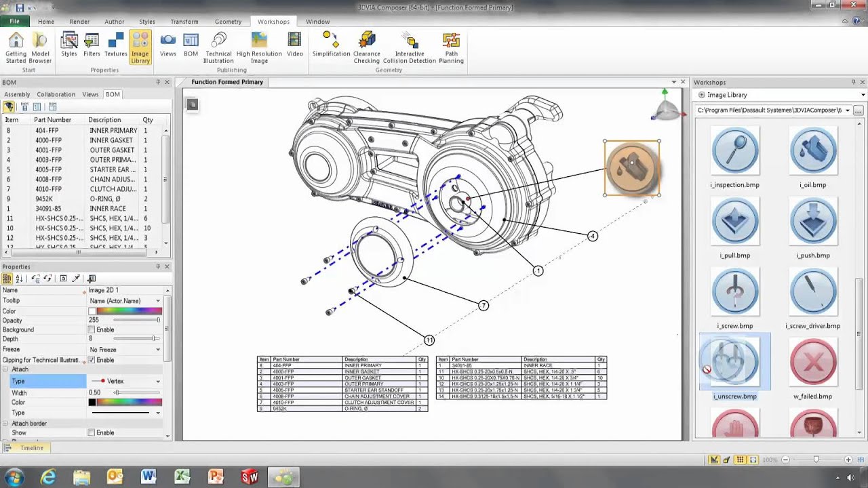Open the Video workshop
This screenshot has height=488, width=868.
click(x=295, y=45)
